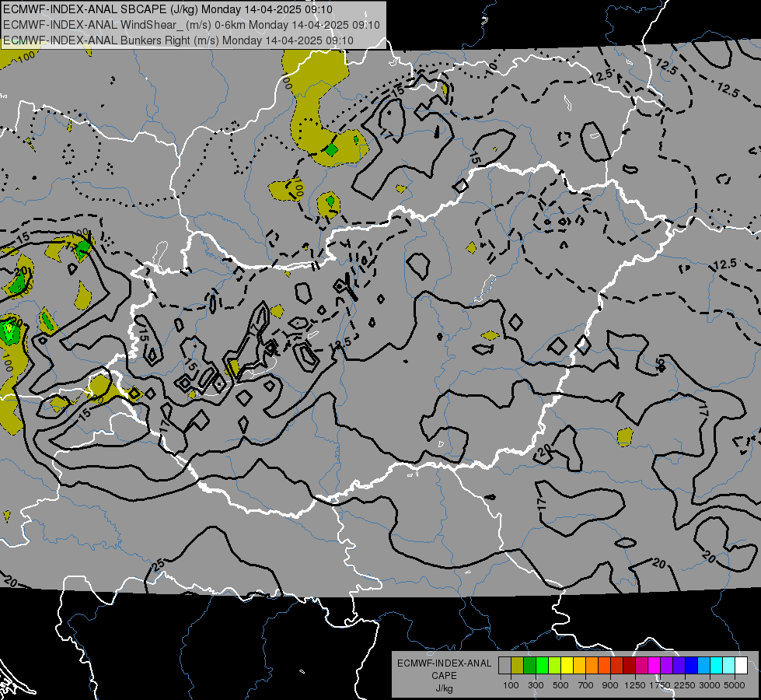Screen dimensions: 761x700
Task: Select the dark green legend swatch
Action: (x=530, y=666)
